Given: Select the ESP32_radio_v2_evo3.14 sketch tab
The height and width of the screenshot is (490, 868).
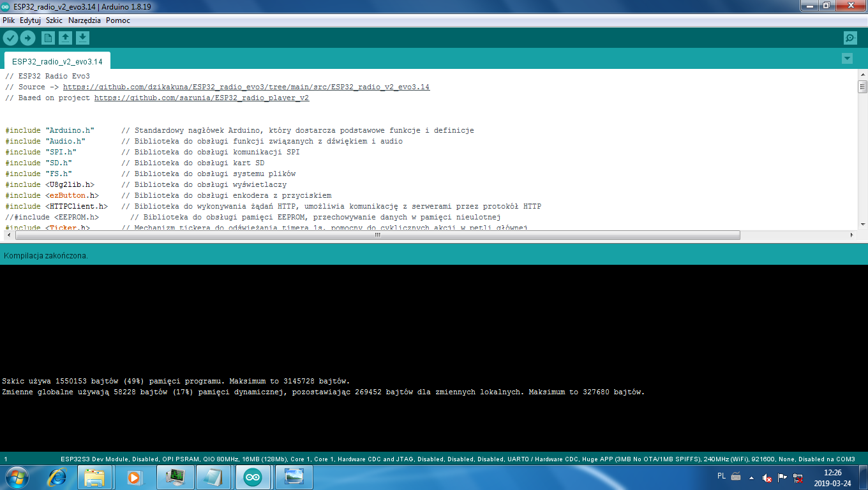Looking at the screenshot, I should 57,61.
